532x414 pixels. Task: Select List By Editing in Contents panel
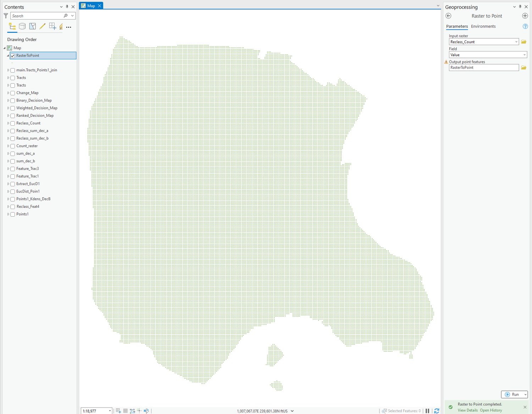42,26
